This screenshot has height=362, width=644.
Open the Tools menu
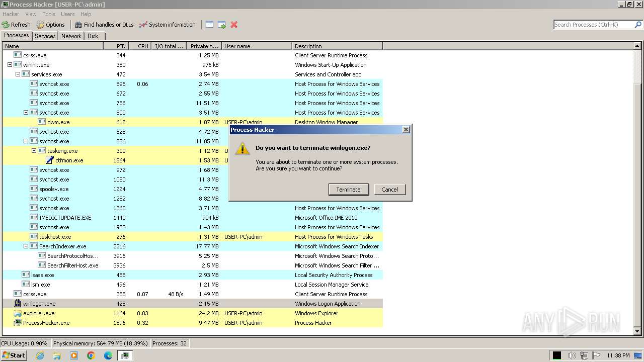coord(49,14)
